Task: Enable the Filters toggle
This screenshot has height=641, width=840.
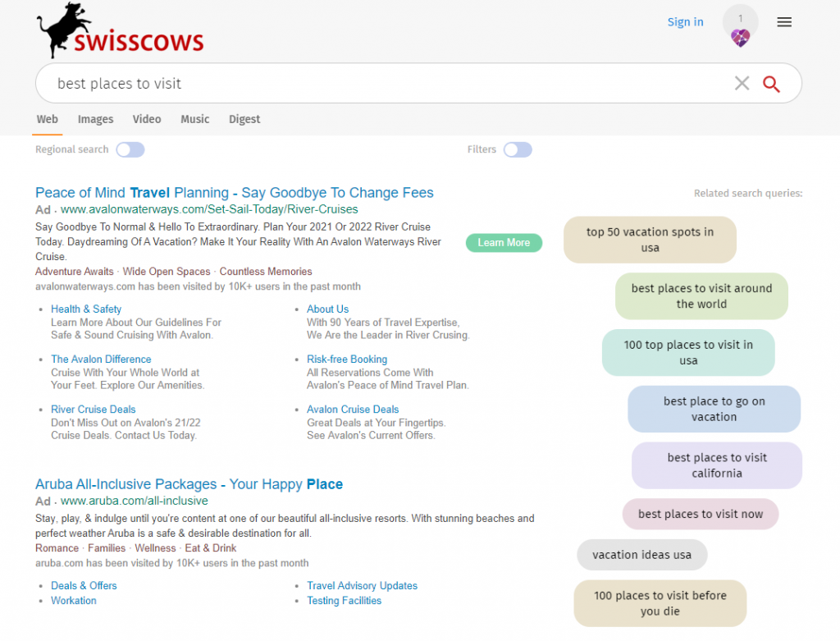Action: 518,149
